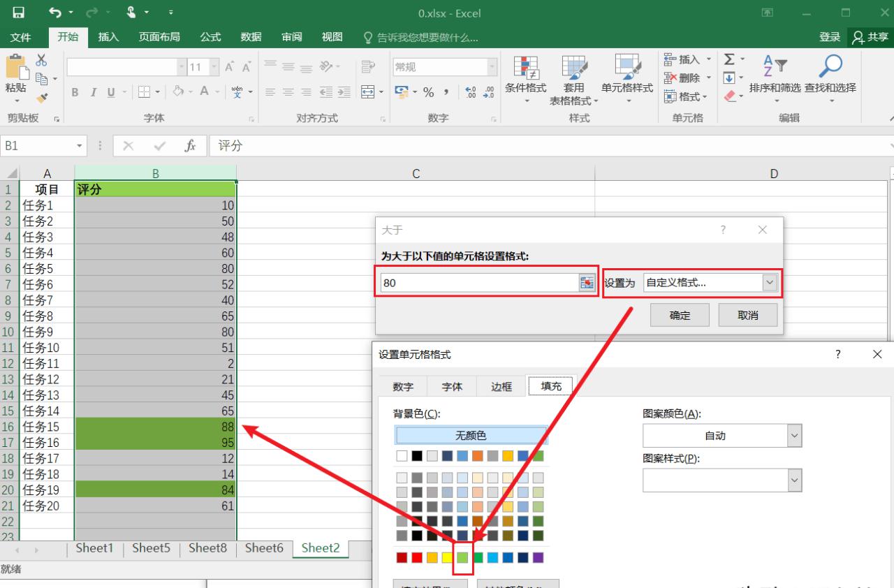Screen dimensions: 894x588
Task: Switch to the 边框 tab in format dialog
Action: click(x=501, y=386)
